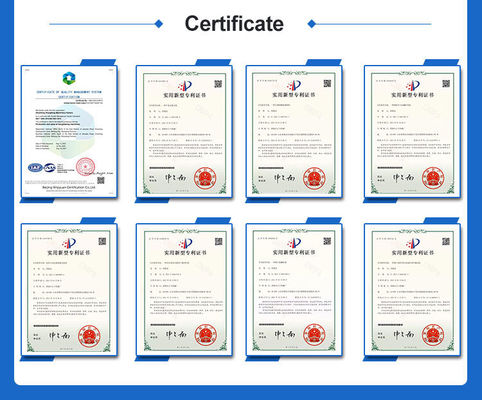482x400 pixels.
Task: Open third patent certificate in bottom row
Action: tap(294, 289)
